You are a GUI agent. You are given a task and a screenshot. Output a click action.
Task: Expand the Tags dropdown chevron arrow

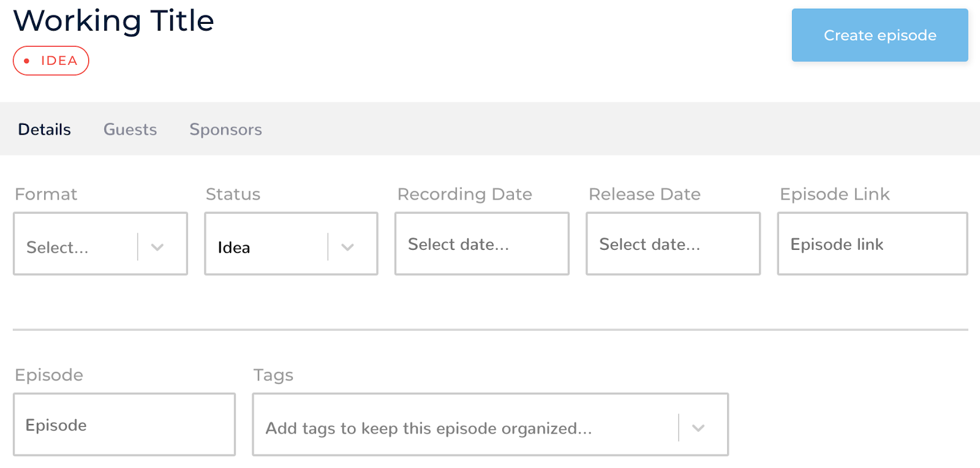point(698,428)
